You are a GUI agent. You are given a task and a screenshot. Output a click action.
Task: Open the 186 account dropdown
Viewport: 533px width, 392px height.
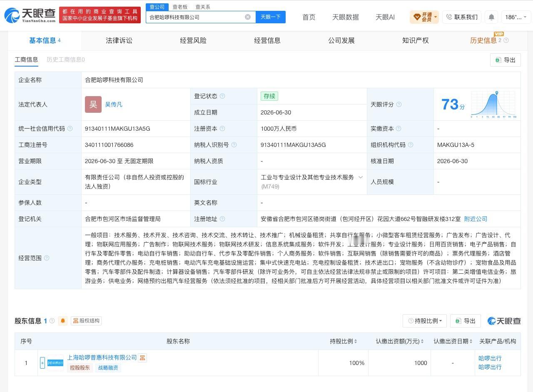pyautogui.click(x=516, y=17)
